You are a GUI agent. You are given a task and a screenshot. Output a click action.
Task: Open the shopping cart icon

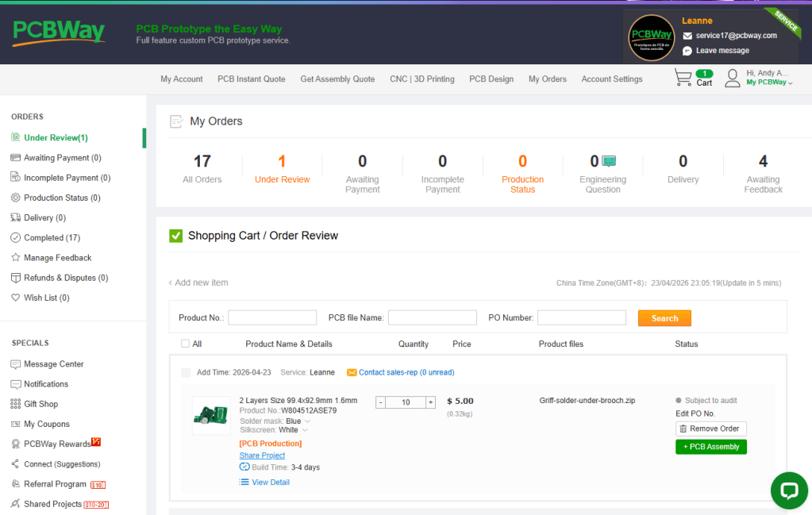pyautogui.click(x=683, y=78)
